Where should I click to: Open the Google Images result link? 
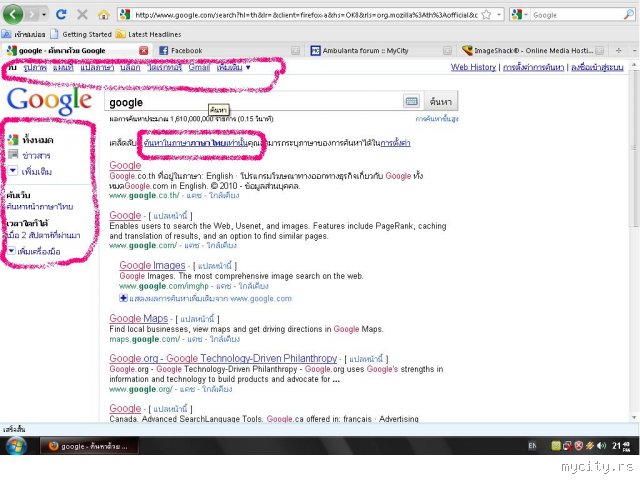[x=152, y=265]
